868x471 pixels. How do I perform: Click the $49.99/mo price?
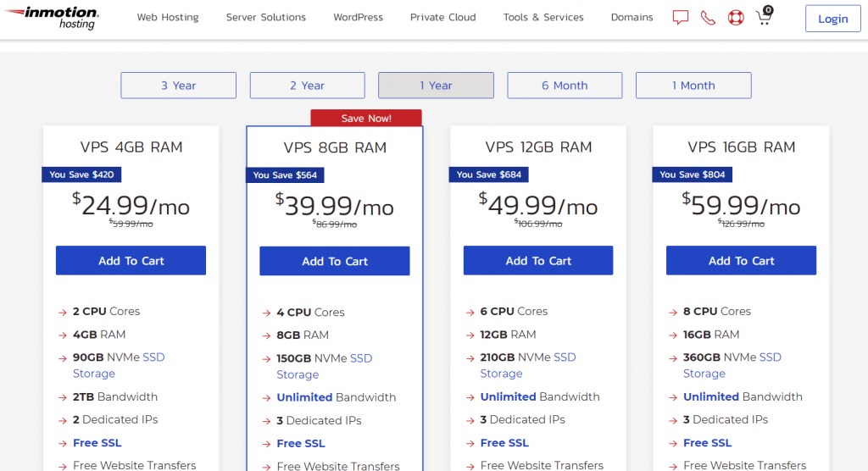coord(538,205)
